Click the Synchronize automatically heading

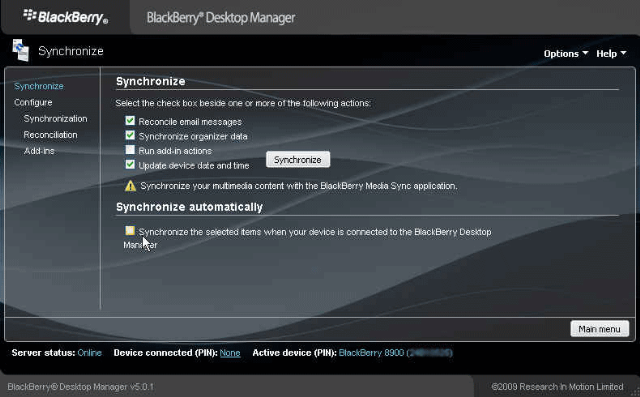tap(189, 207)
